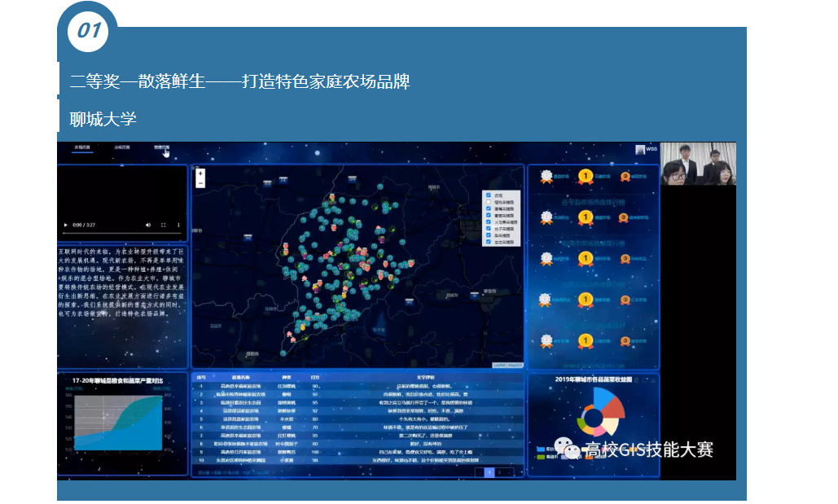Click the WSS user avatar
The image size is (838, 504).
645,150
